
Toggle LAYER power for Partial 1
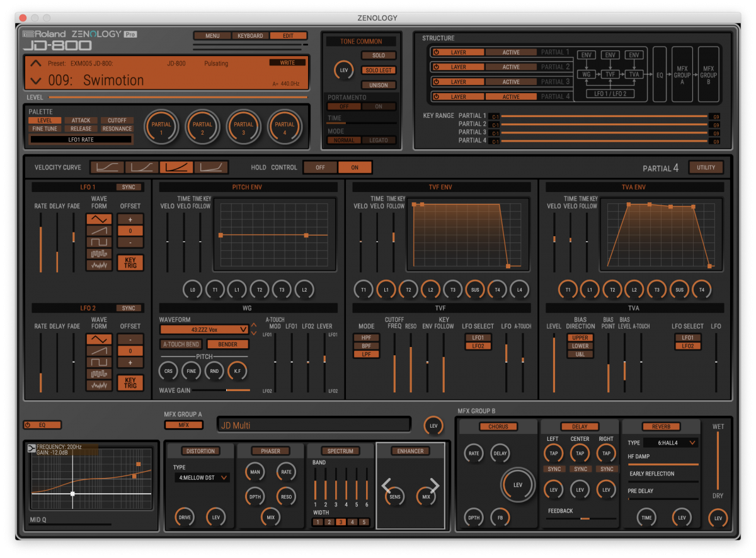(x=458, y=52)
